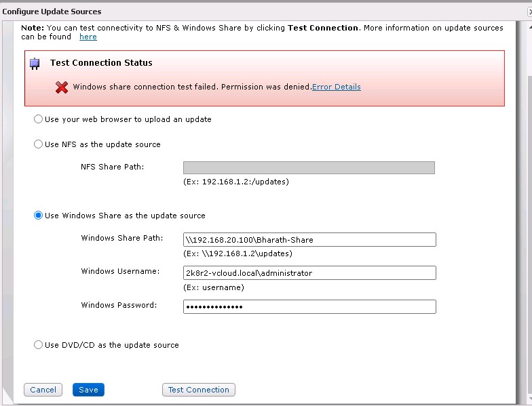Click the Test Connection Status panel icon
Viewport: 532px width, 406px height.
34,64
